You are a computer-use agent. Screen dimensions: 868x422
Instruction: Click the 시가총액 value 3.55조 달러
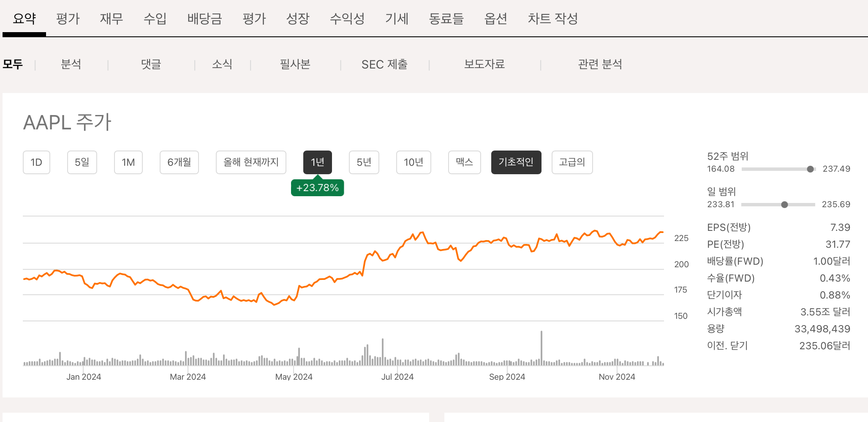click(x=825, y=312)
